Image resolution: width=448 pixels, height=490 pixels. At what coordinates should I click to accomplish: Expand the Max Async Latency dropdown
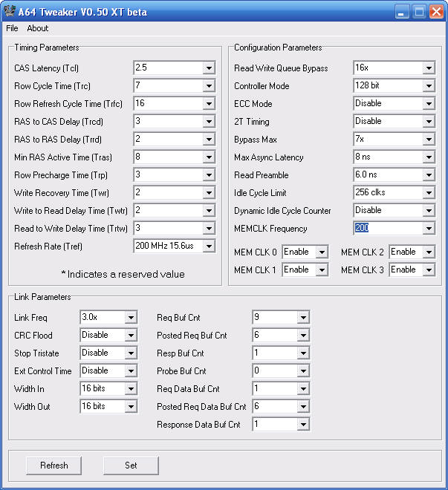[x=429, y=157]
